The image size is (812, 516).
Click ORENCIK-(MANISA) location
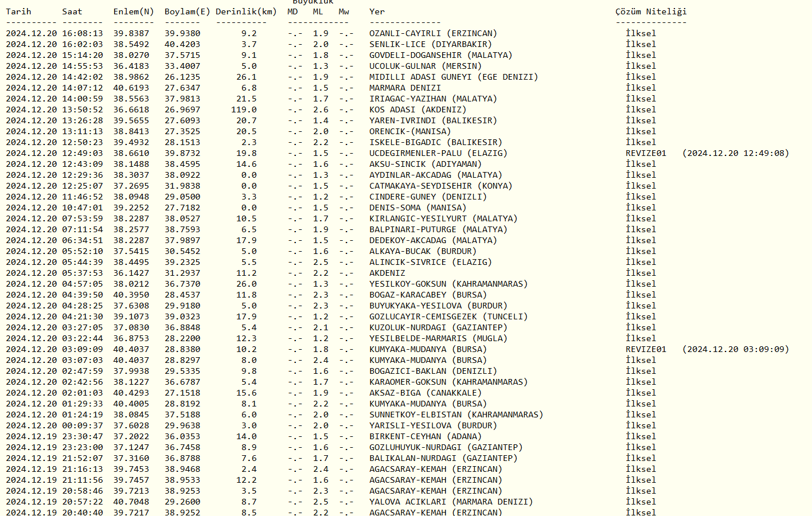tap(410, 131)
